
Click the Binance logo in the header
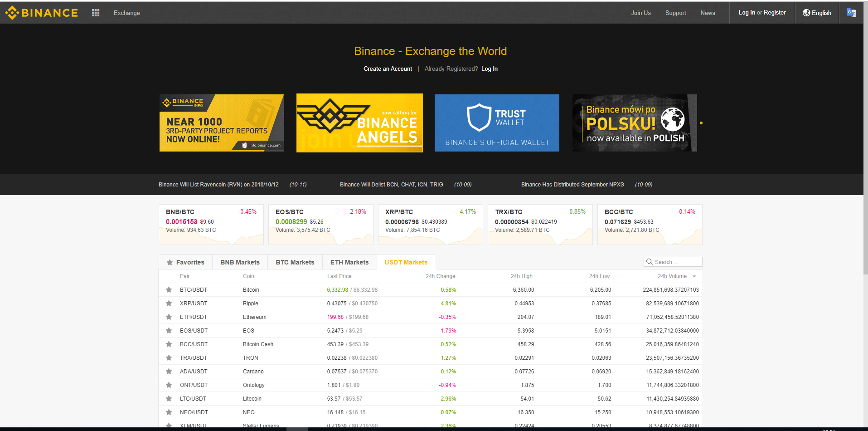coord(41,13)
